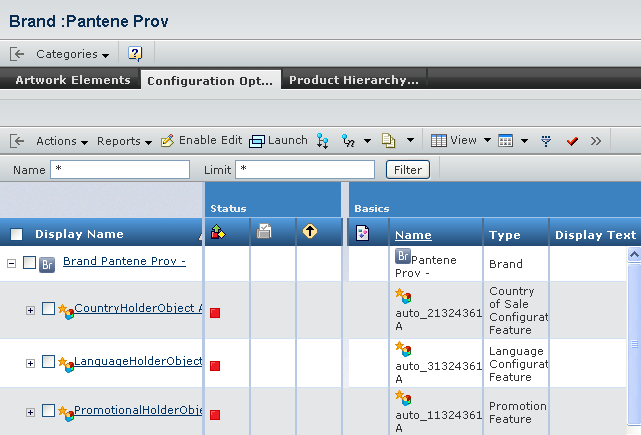The width and height of the screenshot is (641, 435).
Task: Select the Configuration Opt... tab
Action: tap(210, 81)
